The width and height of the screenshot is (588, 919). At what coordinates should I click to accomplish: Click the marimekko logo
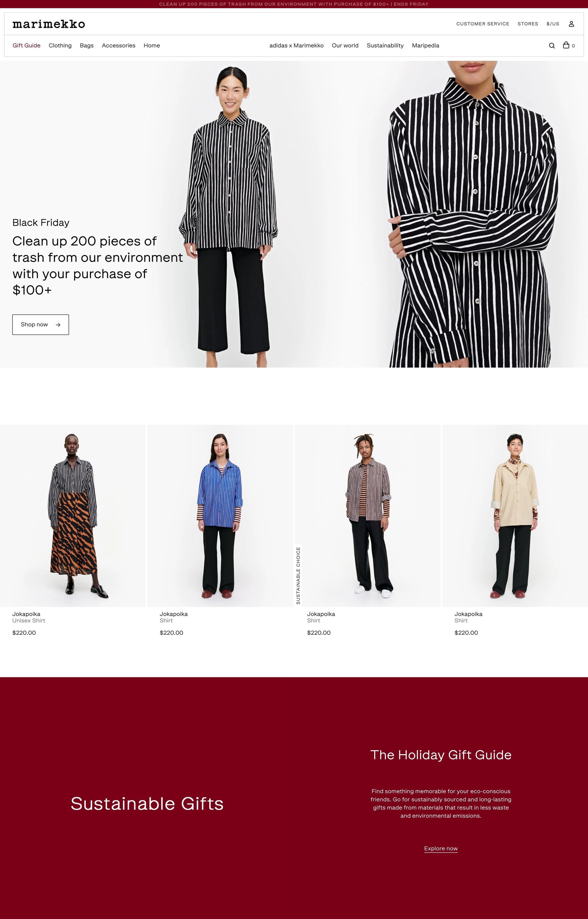(48, 24)
